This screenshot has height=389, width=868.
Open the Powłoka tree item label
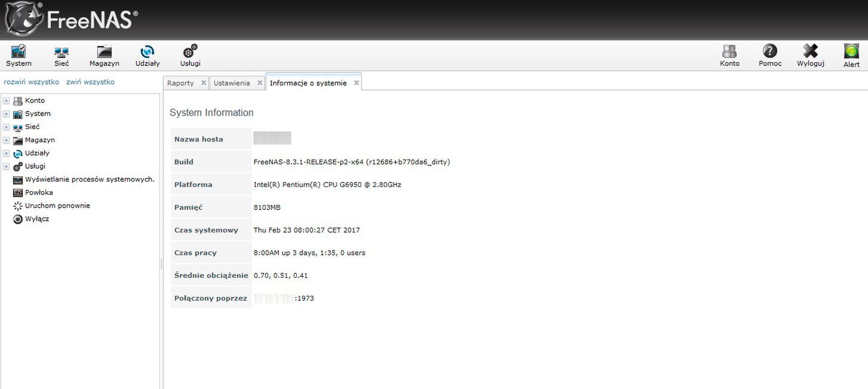click(x=39, y=192)
